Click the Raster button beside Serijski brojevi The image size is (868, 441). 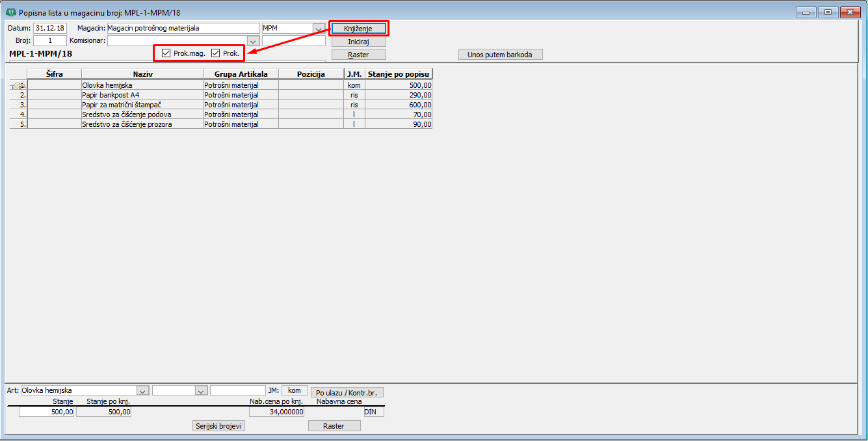pyautogui.click(x=334, y=426)
